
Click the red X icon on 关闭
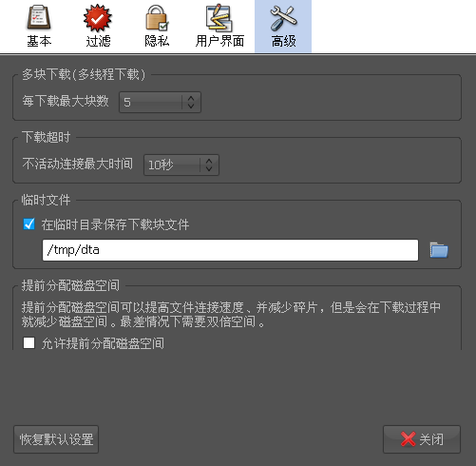(x=408, y=439)
